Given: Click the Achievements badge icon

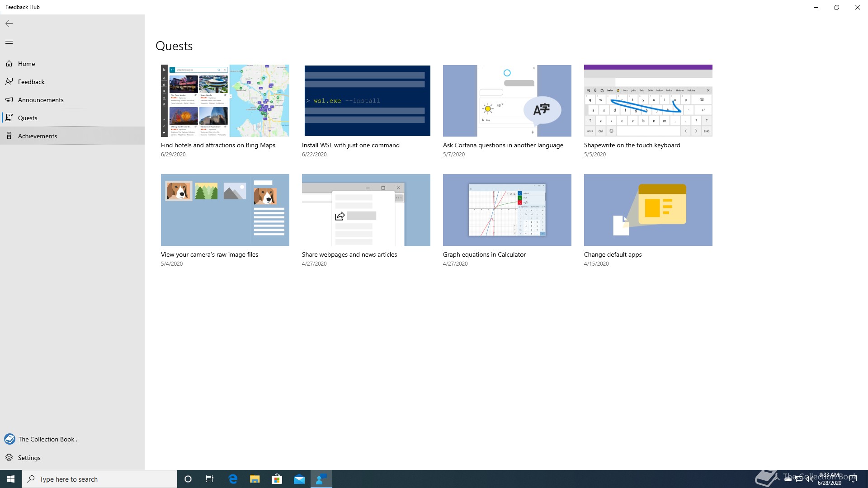Looking at the screenshot, I should [9, 136].
